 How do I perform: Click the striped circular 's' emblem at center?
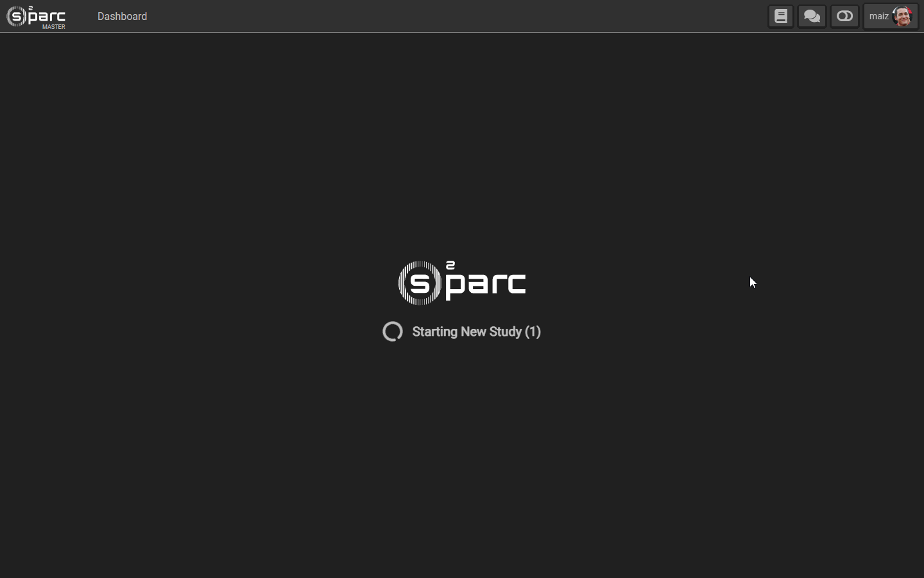420,283
